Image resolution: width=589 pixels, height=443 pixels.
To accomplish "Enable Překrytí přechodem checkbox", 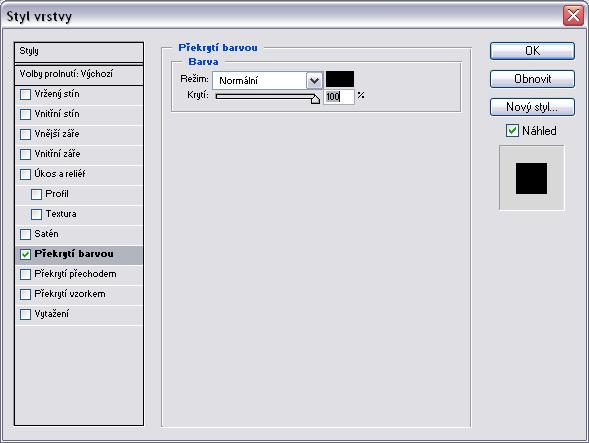I will (x=25, y=274).
